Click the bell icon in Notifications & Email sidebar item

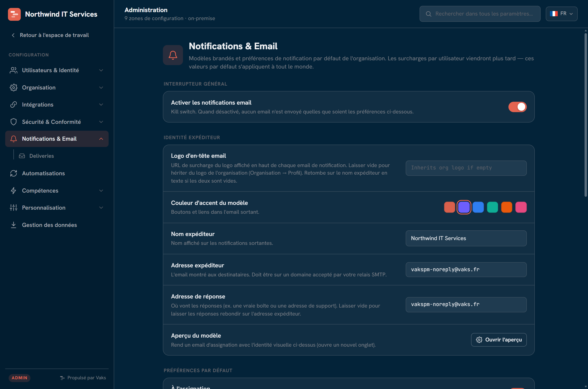click(x=13, y=139)
